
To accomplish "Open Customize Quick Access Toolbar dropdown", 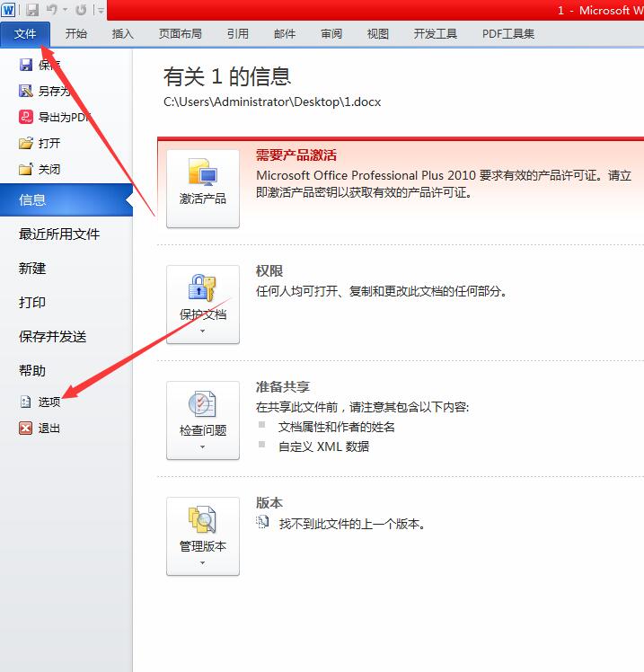I will point(101,10).
